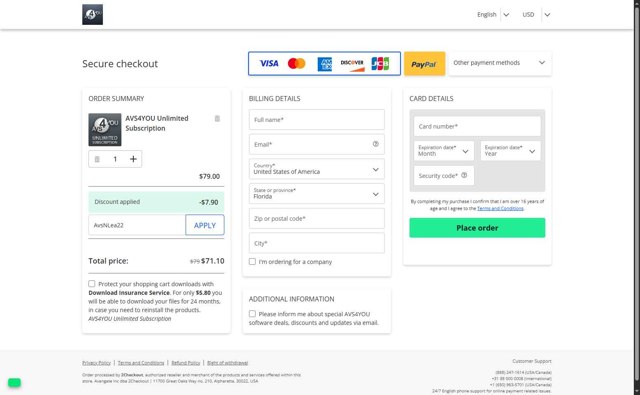Open the Expiration date Month dropdown
640x395 pixels.
[444, 151]
